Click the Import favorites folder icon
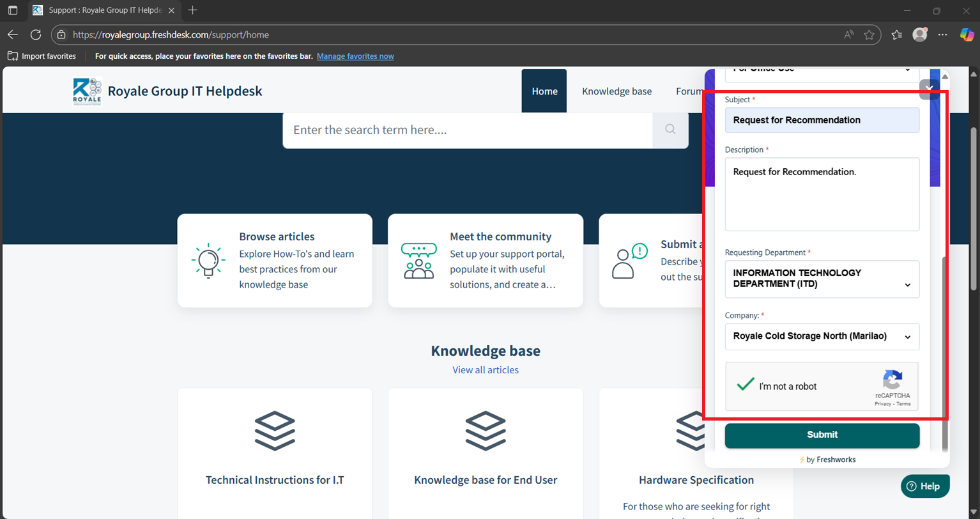This screenshot has width=980, height=519. (13, 56)
